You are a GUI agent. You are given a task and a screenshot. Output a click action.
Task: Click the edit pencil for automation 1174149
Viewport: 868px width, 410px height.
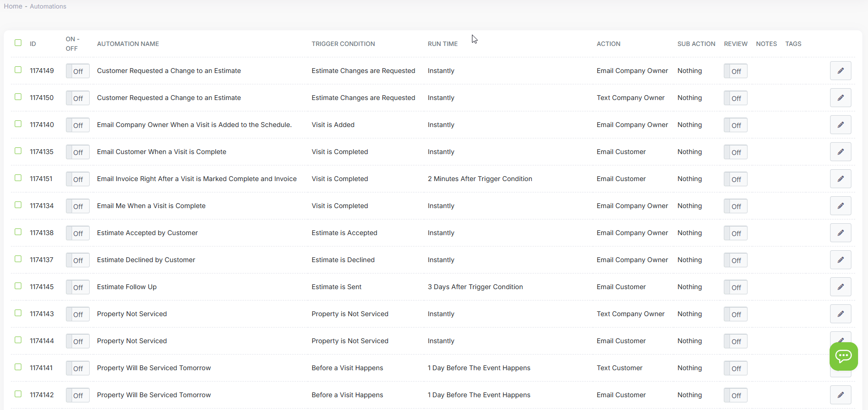840,71
